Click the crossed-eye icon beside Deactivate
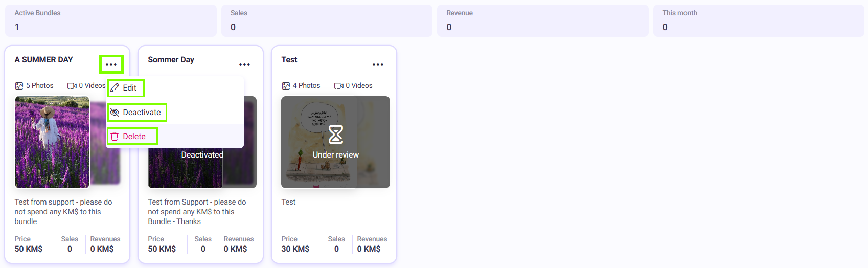This screenshot has width=868, height=268. coord(115,113)
